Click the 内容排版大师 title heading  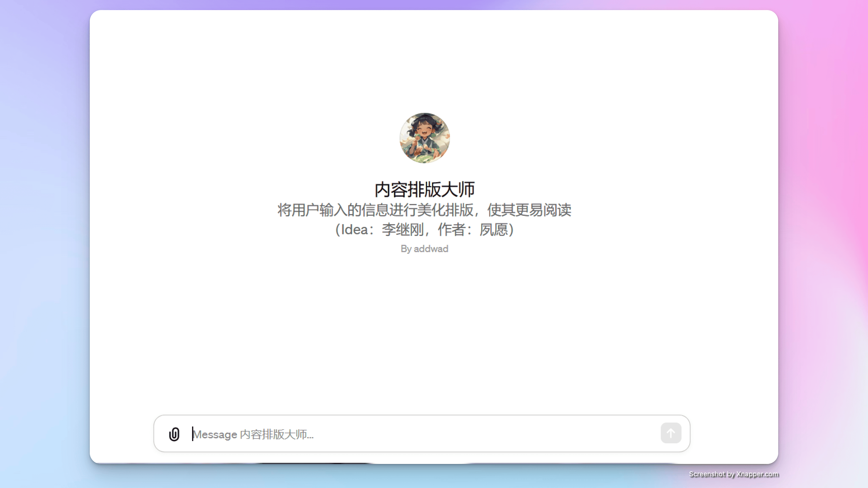click(424, 189)
